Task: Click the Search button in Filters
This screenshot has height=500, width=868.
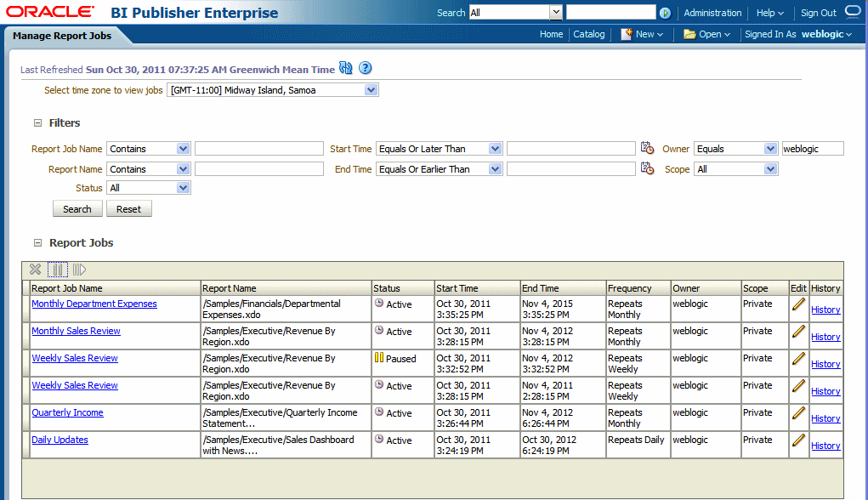Action: 77,208
